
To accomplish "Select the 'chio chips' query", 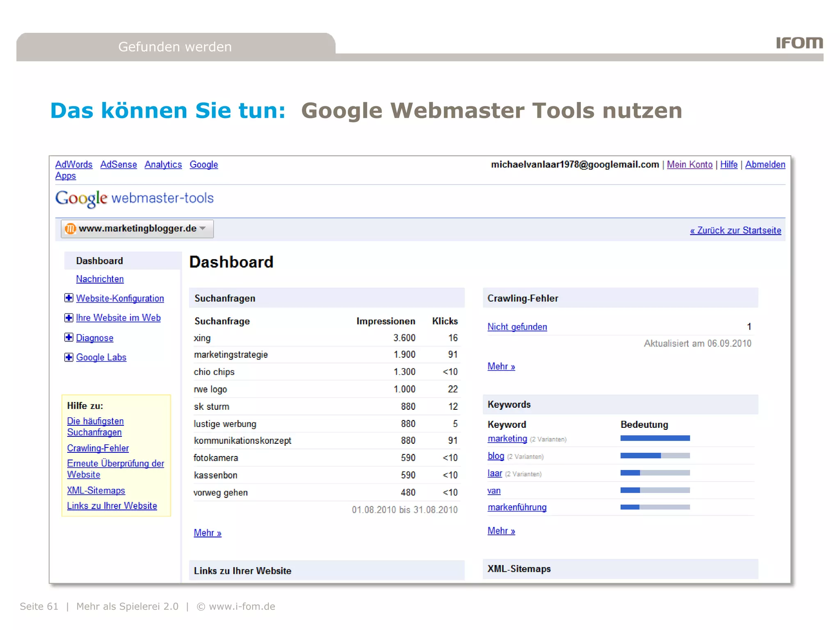I will coord(326,372).
